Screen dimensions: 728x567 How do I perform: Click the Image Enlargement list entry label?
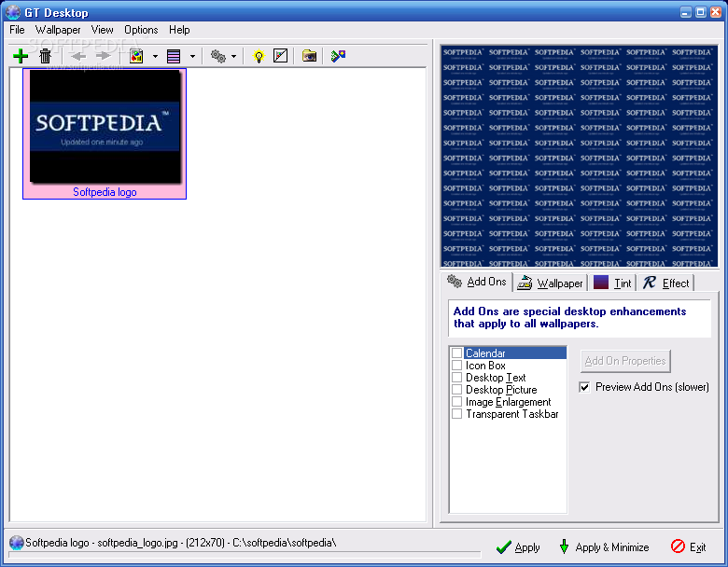pos(509,402)
